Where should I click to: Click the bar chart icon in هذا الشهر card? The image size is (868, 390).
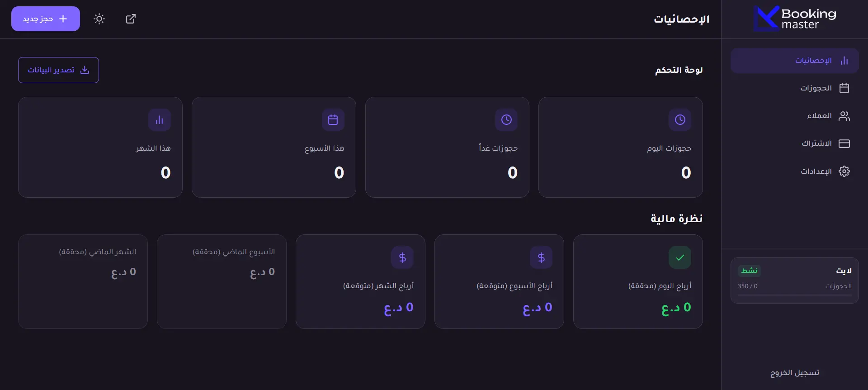(x=160, y=120)
